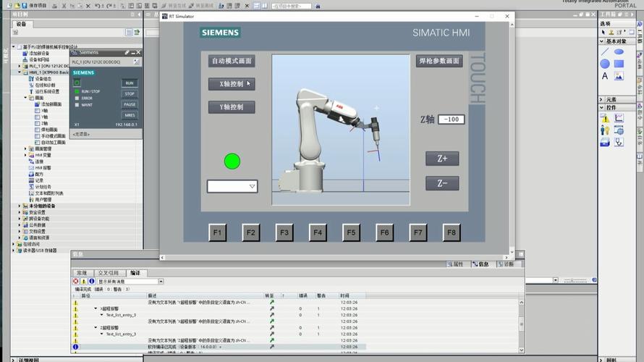The width and height of the screenshot is (644, 362).
Task: Toggle the warnings message filter
Action: (x=84, y=282)
